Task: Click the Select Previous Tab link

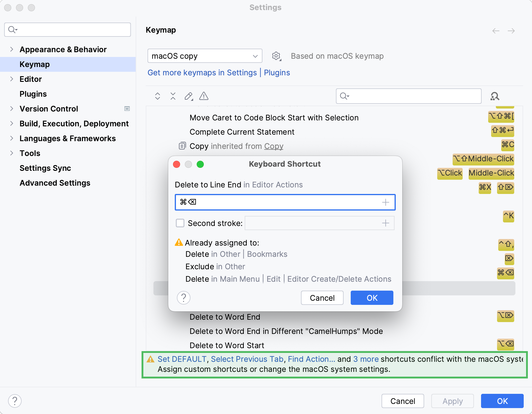Action: (x=247, y=359)
